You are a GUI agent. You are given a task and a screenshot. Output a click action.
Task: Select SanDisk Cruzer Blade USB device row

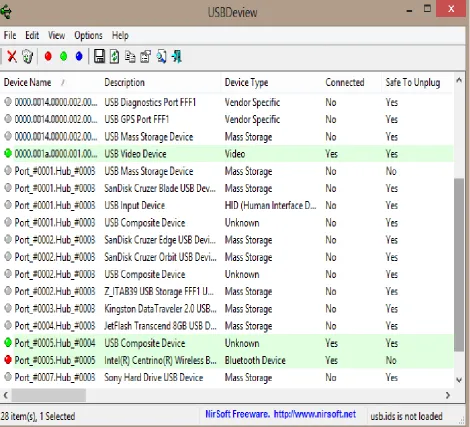[x=227, y=188]
